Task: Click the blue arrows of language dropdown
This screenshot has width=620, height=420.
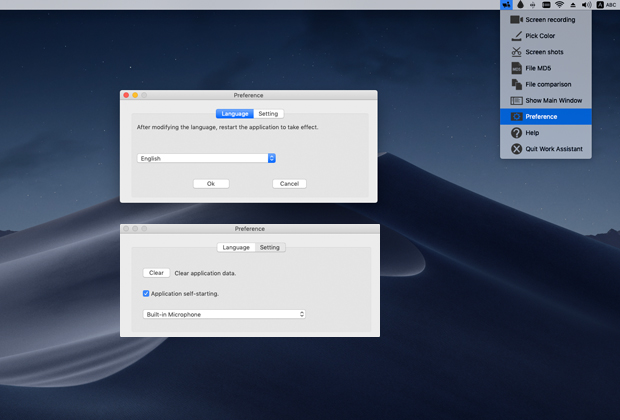Action: coord(272,158)
